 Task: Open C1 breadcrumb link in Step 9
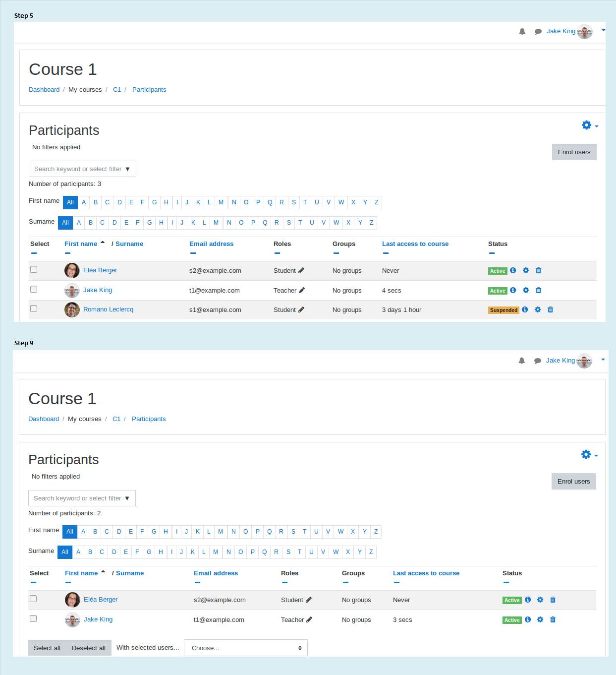click(116, 419)
